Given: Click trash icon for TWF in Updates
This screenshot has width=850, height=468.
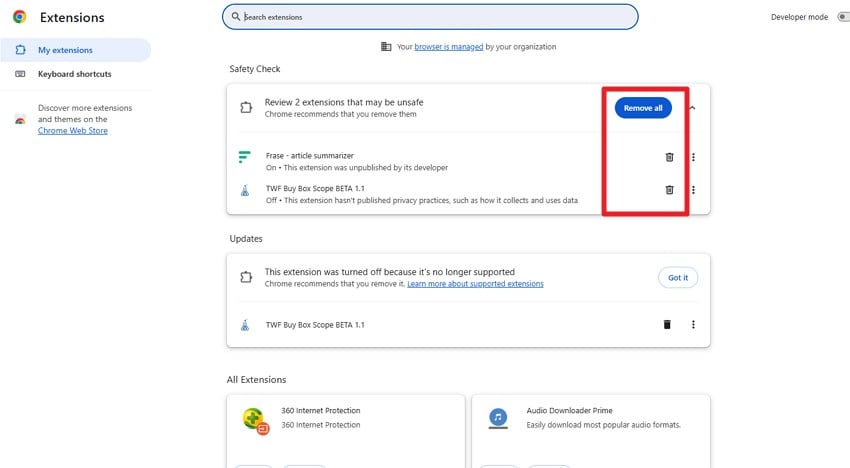Looking at the screenshot, I should (667, 325).
